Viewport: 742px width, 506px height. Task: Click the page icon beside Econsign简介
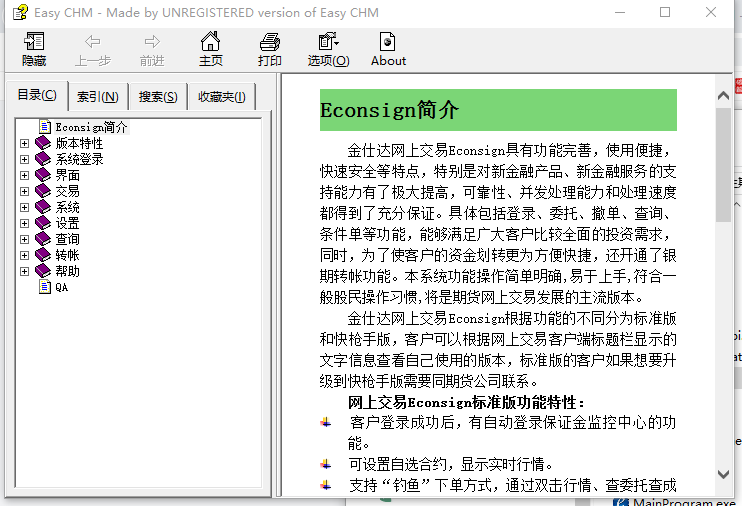point(45,127)
